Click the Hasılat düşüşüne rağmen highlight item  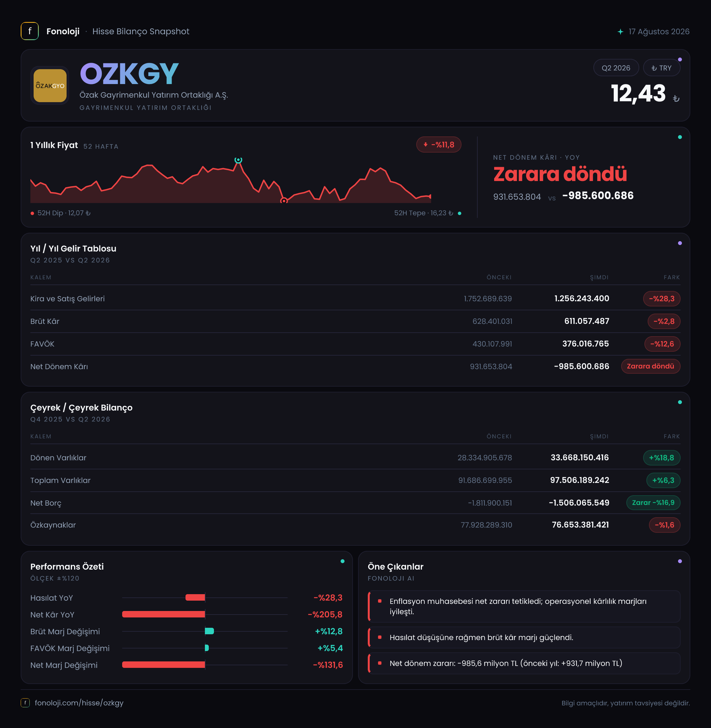(524, 637)
